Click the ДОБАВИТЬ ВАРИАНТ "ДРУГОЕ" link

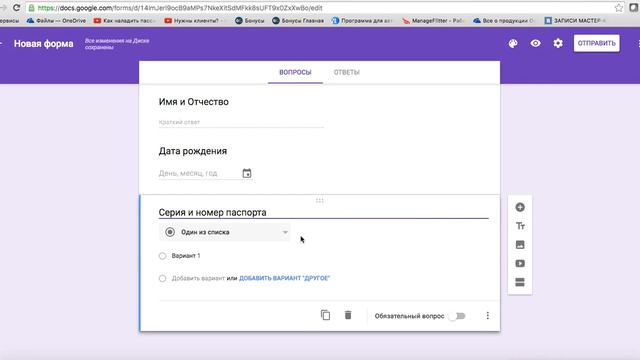(284, 278)
